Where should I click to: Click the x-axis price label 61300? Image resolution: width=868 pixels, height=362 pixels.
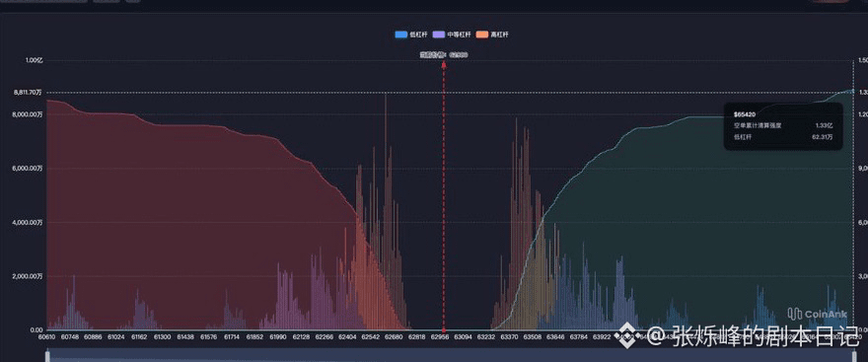pyautogui.click(x=162, y=337)
